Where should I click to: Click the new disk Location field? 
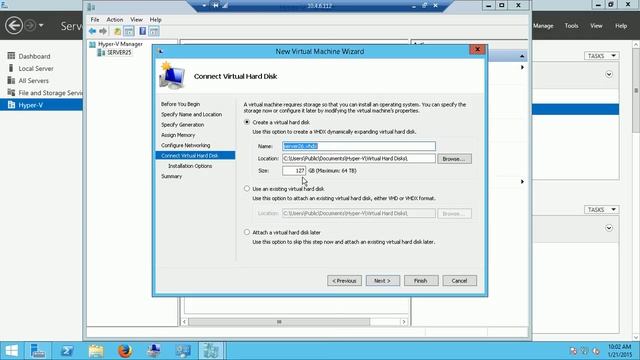coord(358,158)
